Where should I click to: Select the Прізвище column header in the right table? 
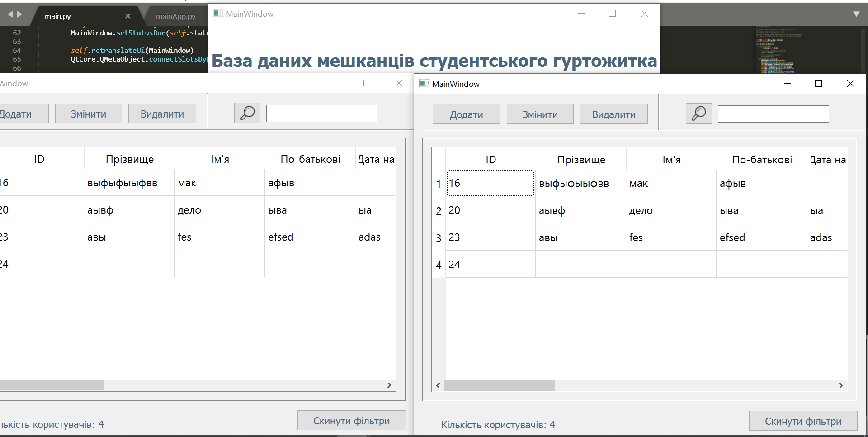click(581, 160)
